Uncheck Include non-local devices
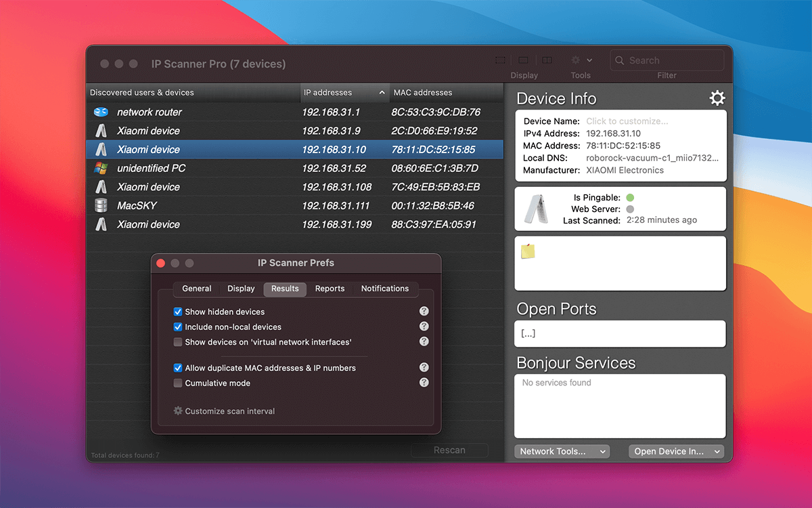 [x=178, y=327]
